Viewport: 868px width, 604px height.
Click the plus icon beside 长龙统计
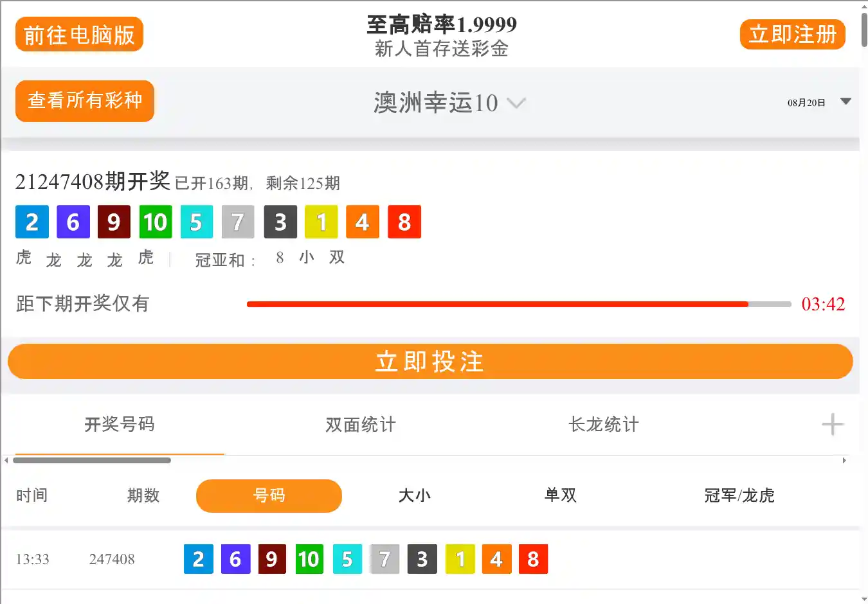tap(832, 425)
